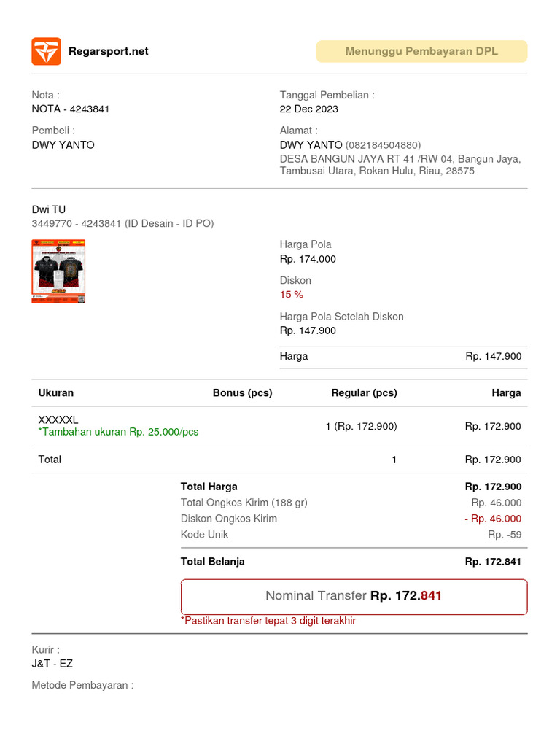Select the XXXXXL size row
The height and width of the screenshot is (747, 560).
[58, 420]
